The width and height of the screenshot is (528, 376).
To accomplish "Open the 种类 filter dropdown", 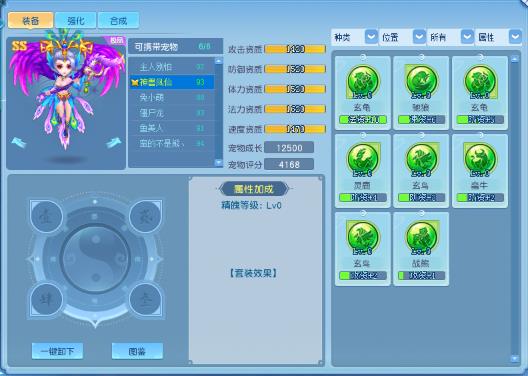I will click(x=371, y=37).
